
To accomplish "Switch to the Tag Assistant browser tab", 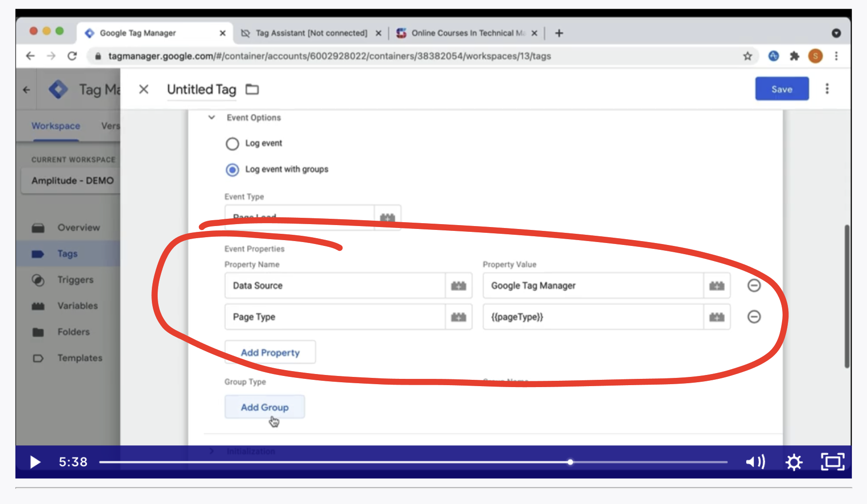I will pyautogui.click(x=311, y=33).
